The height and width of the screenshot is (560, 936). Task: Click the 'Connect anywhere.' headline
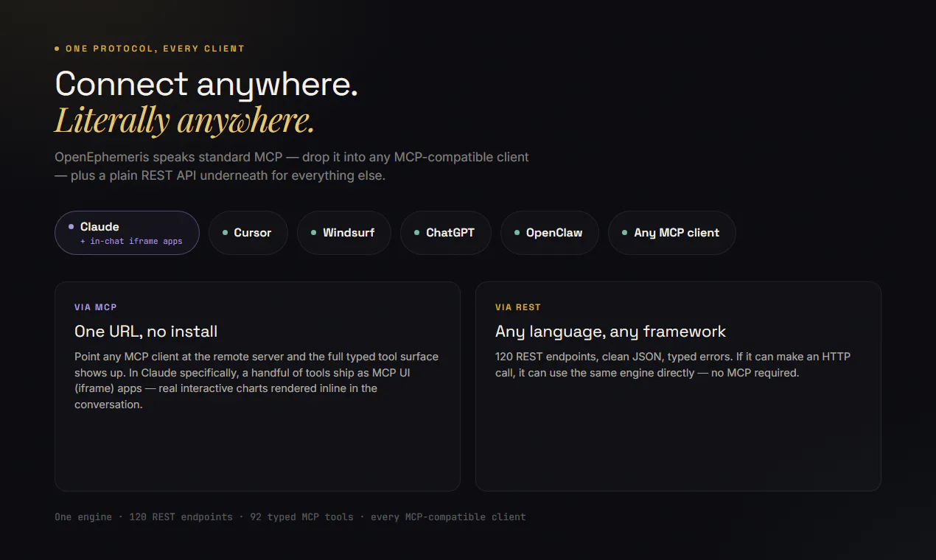[x=206, y=84]
